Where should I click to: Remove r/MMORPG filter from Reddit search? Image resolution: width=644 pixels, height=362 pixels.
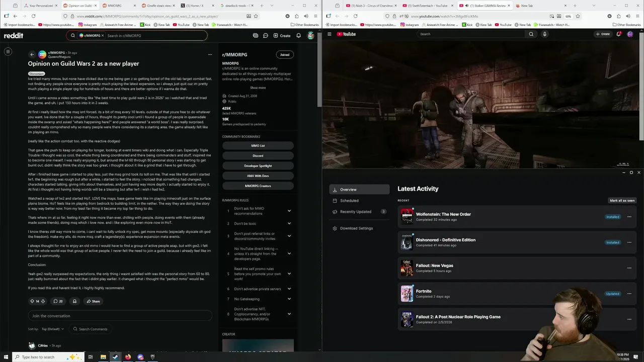[x=103, y=36]
